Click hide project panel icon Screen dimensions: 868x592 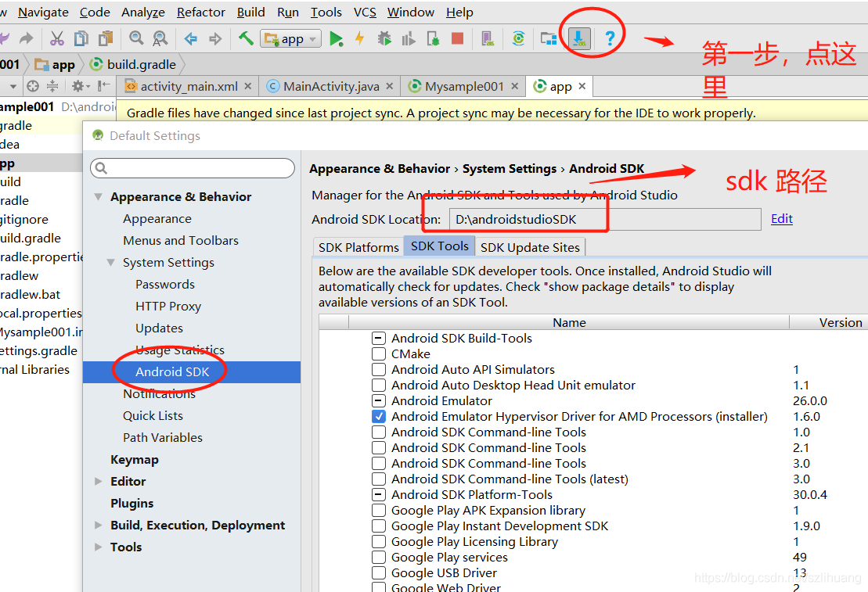(103, 86)
